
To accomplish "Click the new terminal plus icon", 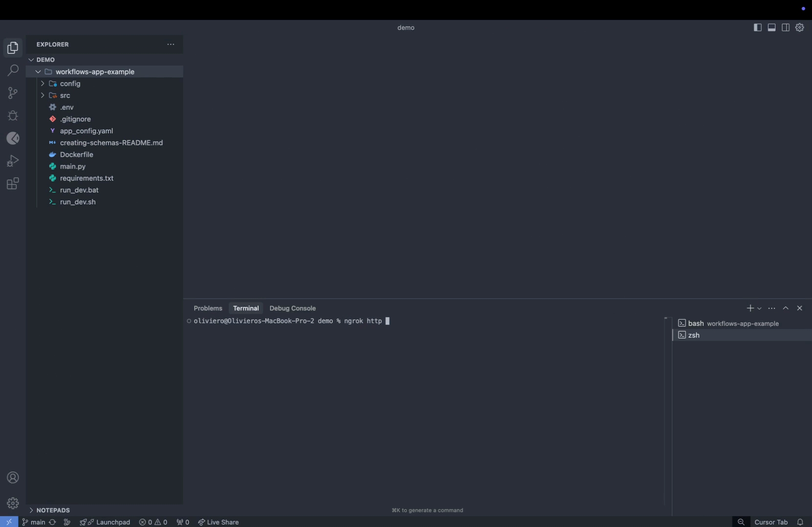I will click(750, 308).
